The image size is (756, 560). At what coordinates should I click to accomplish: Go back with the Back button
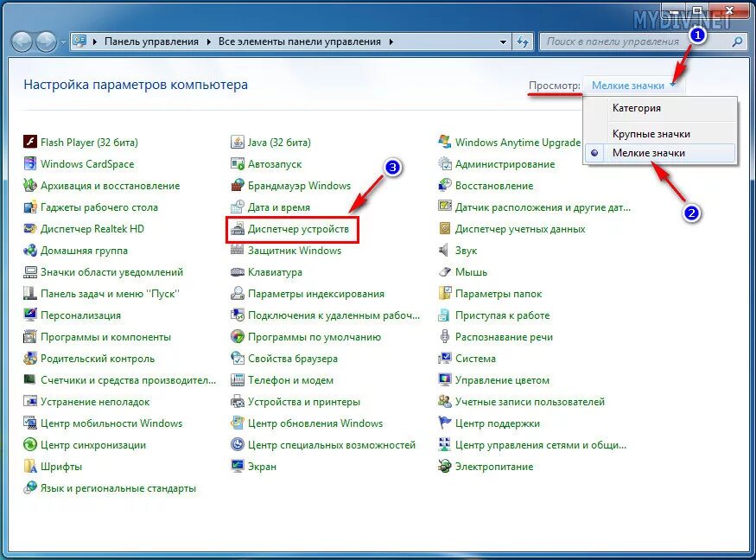pos(22,42)
